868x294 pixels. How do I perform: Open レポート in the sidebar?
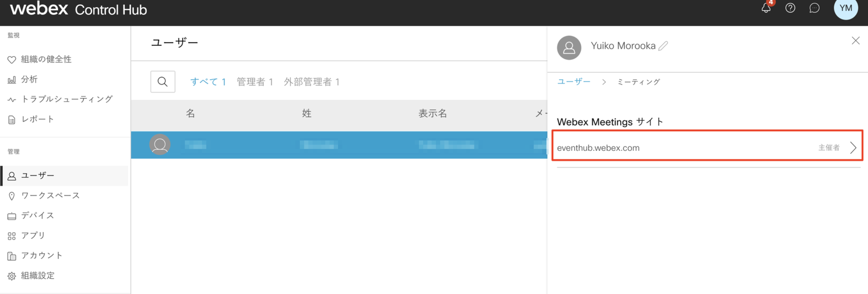point(31,119)
